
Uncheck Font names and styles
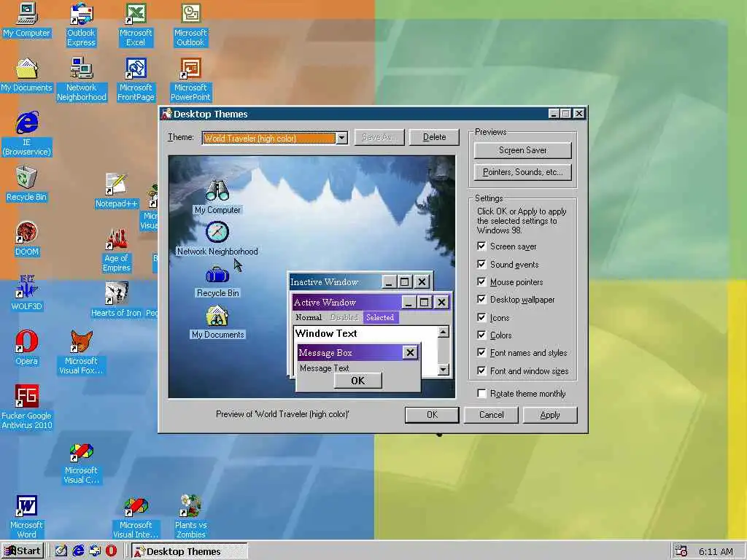[481, 352]
